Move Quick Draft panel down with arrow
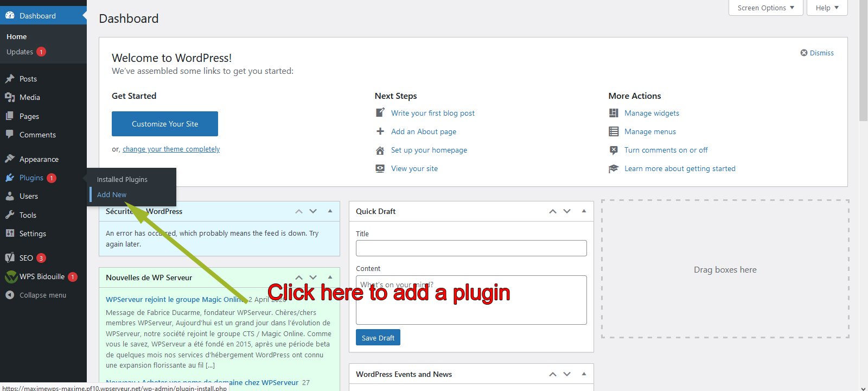Screen dimensions: 868x391 [567, 211]
